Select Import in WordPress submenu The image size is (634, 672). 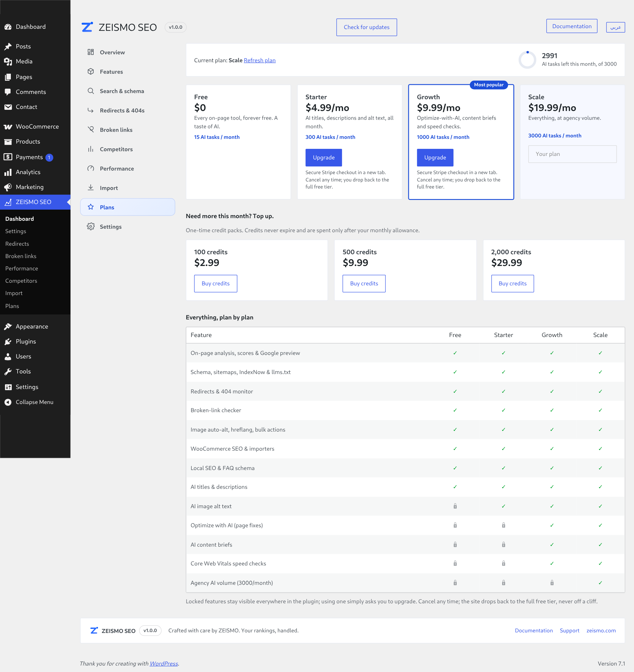coord(14,293)
